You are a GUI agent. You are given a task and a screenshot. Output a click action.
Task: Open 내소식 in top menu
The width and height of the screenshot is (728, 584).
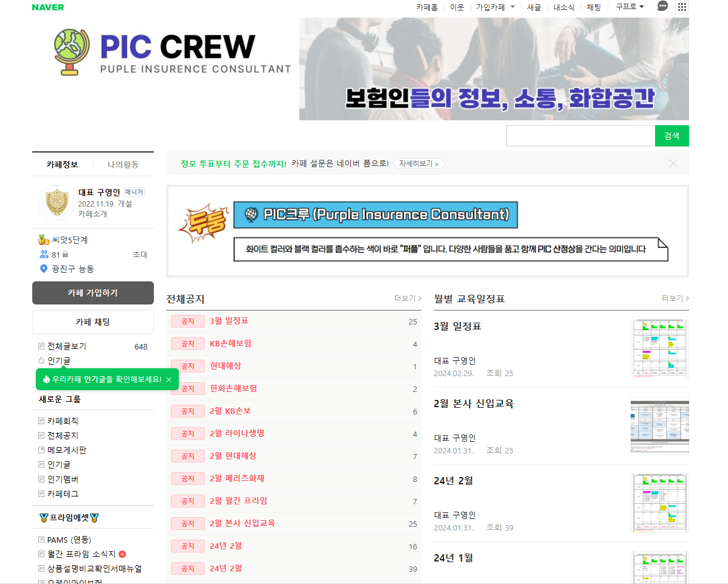[x=564, y=7]
